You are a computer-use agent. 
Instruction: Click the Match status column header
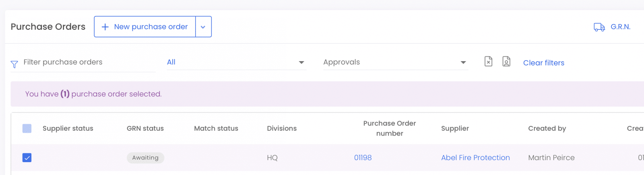216,128
